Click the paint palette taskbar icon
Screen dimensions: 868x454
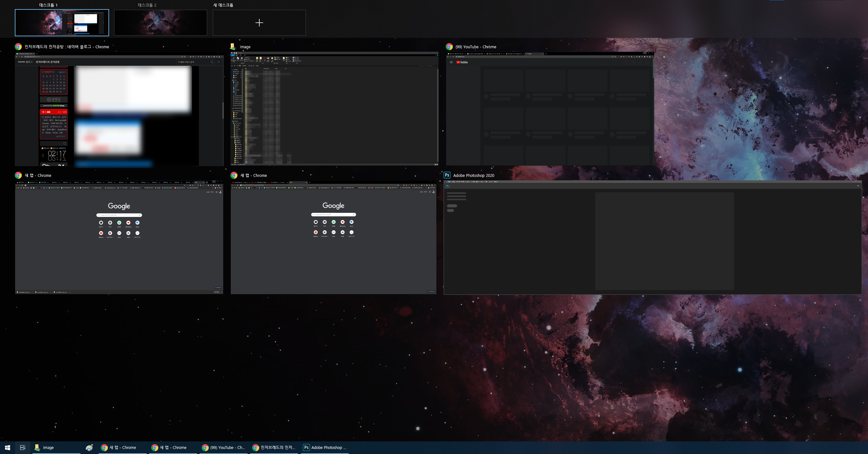click(89, 448)
